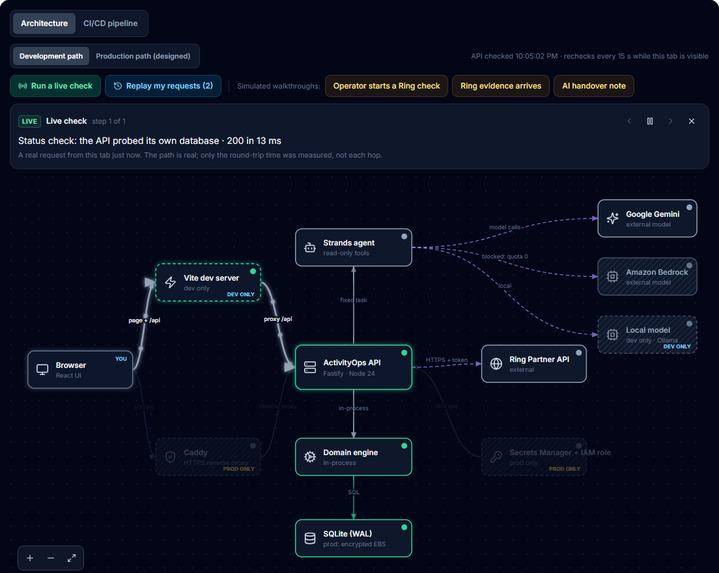Select the SQLite (WAL) node
Image resolution: width=719 pixels, height=573 pixels.
(354, 538)
